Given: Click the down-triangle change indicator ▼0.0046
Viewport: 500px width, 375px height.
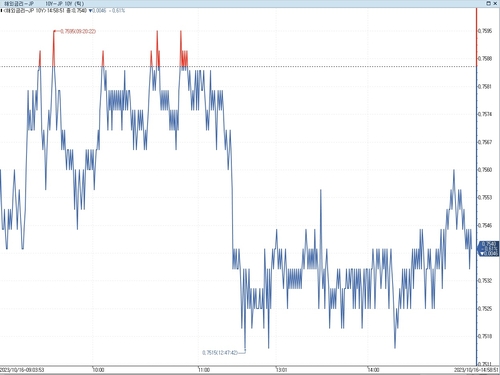Looking at the screenshot, I should pos(97,11).
